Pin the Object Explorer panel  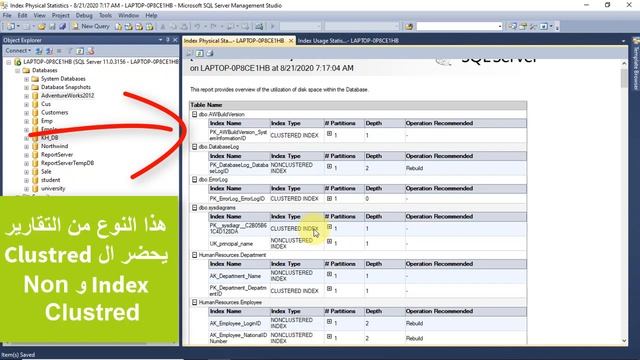click(x=168, y=40)
